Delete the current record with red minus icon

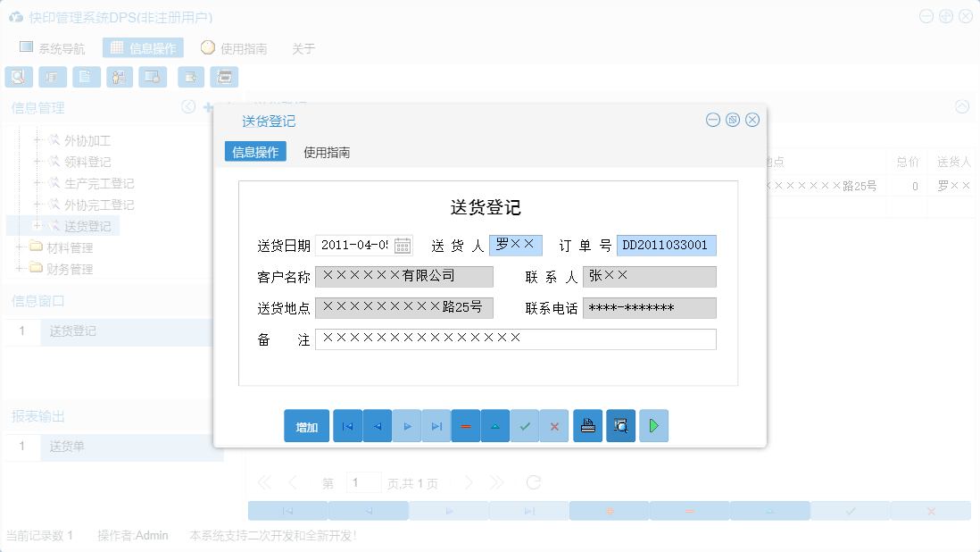[466, 426]
